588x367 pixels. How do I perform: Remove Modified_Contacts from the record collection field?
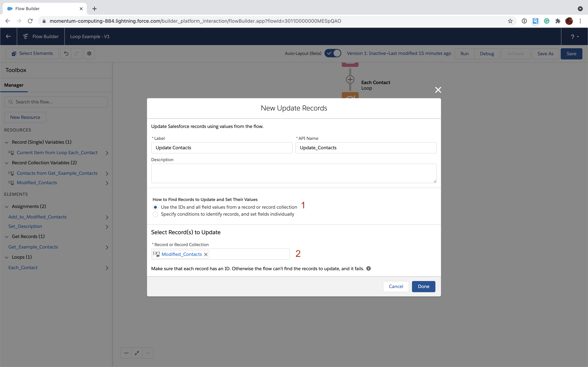click(x=206, y=254)
